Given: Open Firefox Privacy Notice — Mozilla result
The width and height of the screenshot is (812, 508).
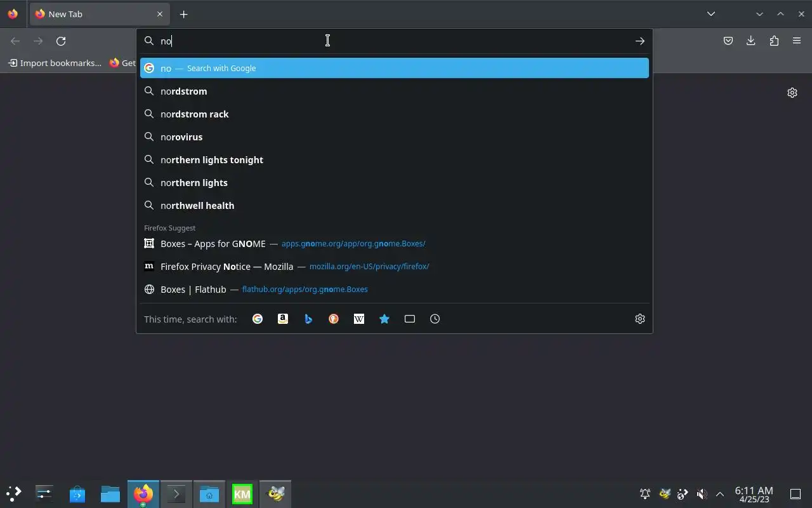Looking at the screenshot, I should click(x=395, y=267).
